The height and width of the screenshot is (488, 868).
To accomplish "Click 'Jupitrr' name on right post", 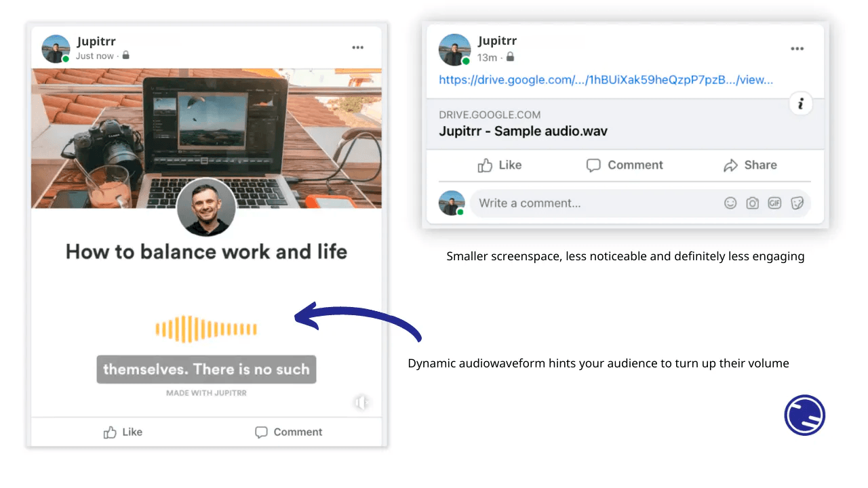I will 497,41.
